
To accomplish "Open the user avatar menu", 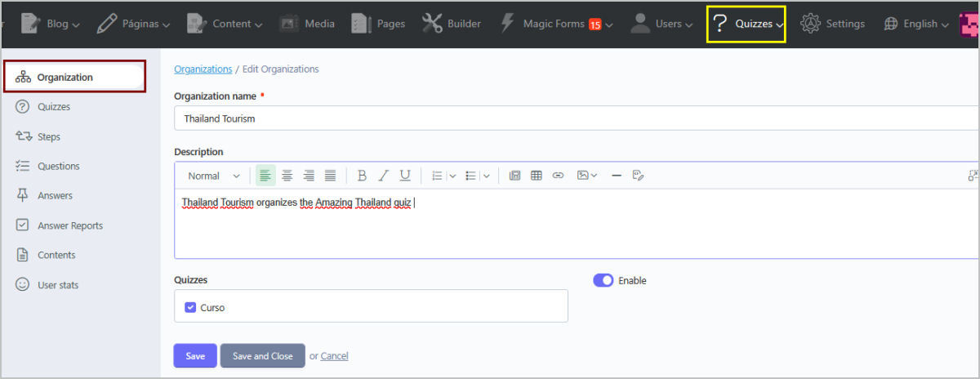I will pos(969,24).
